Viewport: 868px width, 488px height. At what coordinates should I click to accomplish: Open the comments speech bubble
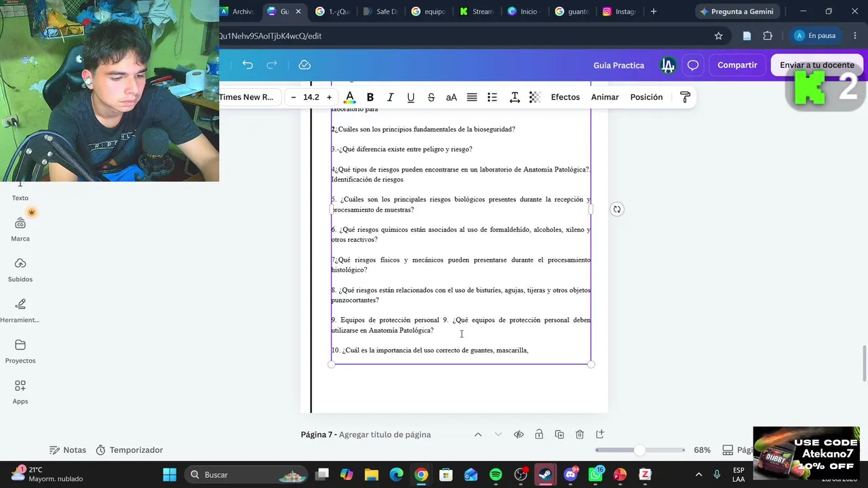click(693, 65)
